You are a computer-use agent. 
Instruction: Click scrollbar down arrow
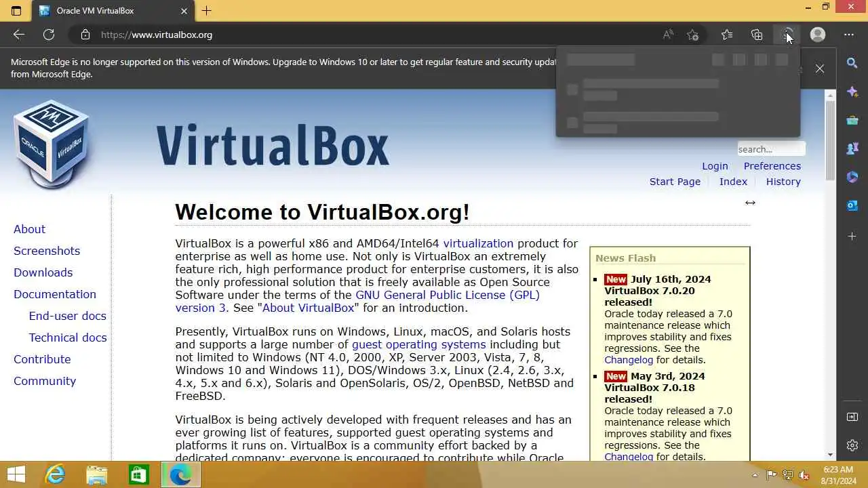830,455
